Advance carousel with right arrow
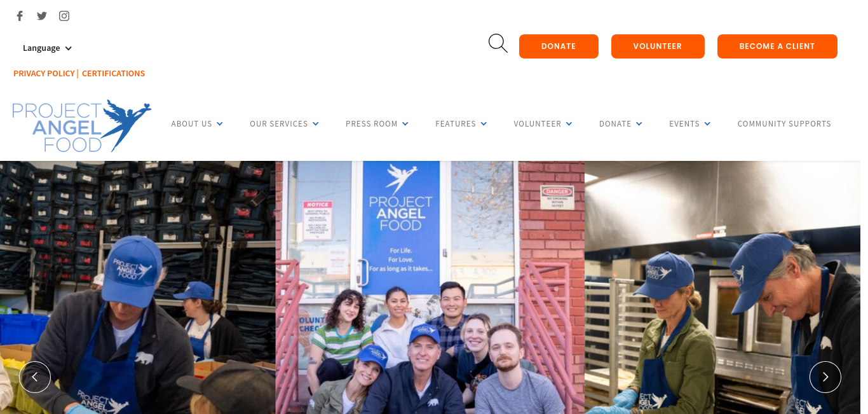Viewport: 868px width, 414px height. 825,377
